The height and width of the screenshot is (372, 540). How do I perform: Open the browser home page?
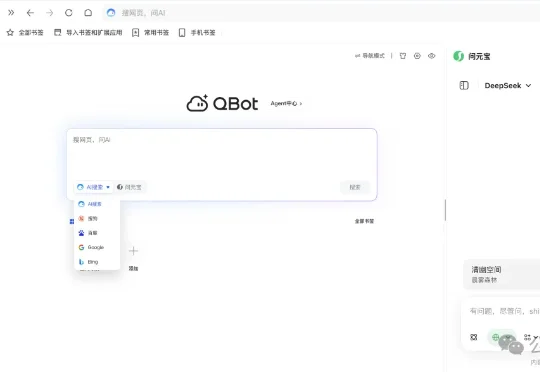(88, 13)
